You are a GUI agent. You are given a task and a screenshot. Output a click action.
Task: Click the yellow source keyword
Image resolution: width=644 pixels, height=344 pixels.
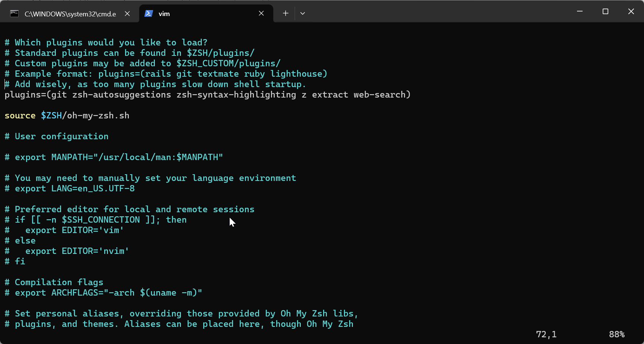20,116
